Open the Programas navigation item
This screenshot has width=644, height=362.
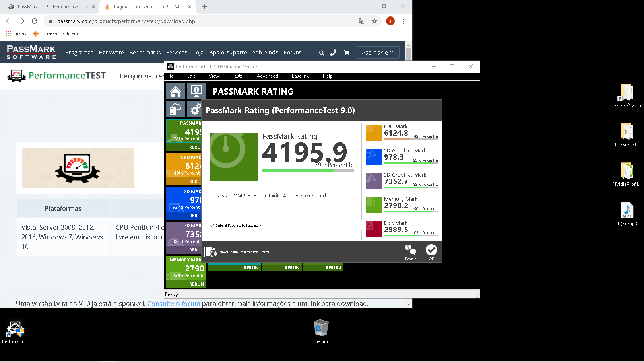(x=79, y=53)
